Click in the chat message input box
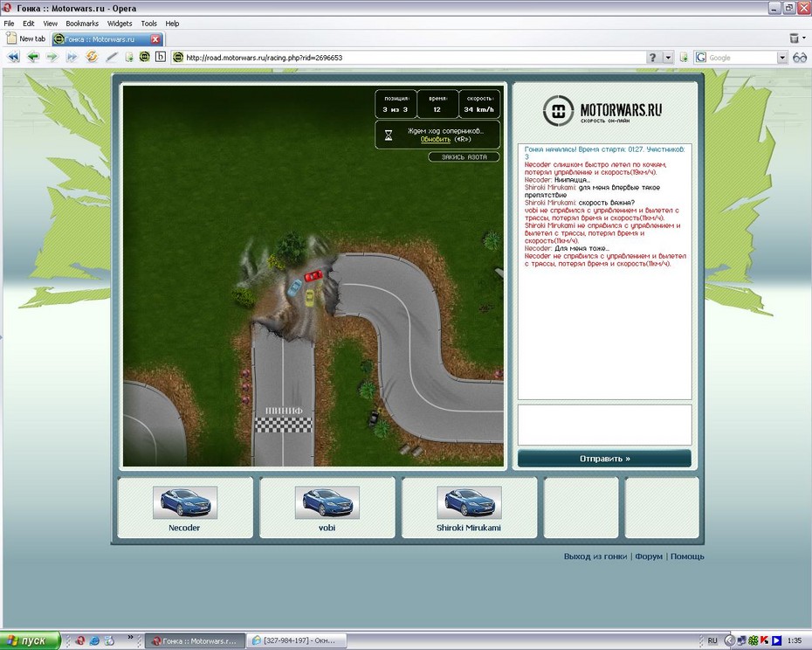 (x=604, y=425)
